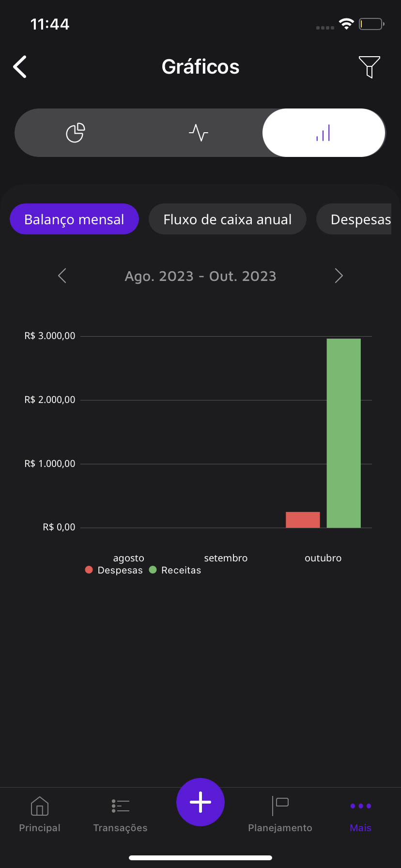401x868 pixels.
Task: Open the Transações list tab
Action: click(120, 814)
